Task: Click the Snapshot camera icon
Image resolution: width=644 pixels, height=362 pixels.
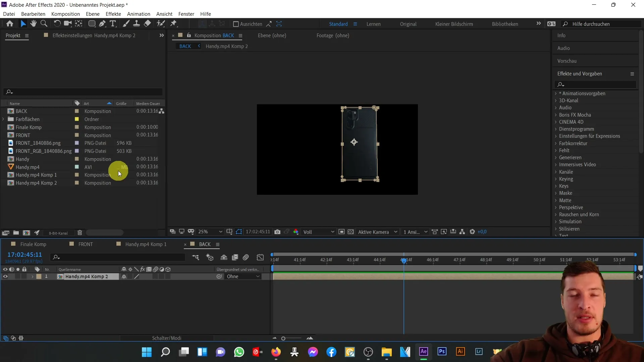Action: point(278,232)
